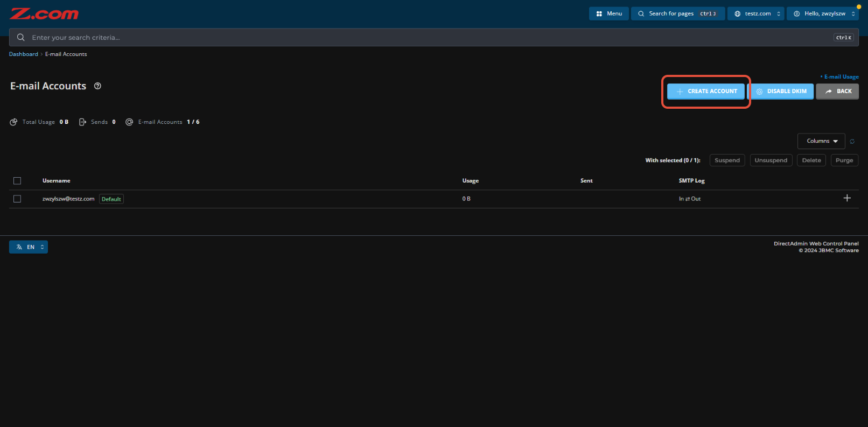
Task: Click the Default badge
Action: pyautogui.click(x=111, y=199)
